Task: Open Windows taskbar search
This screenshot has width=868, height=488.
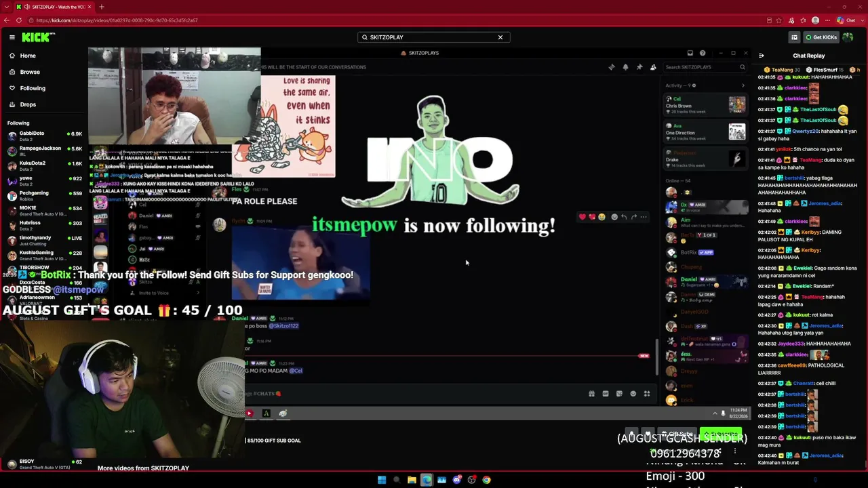Action: [x=397, y=480]
